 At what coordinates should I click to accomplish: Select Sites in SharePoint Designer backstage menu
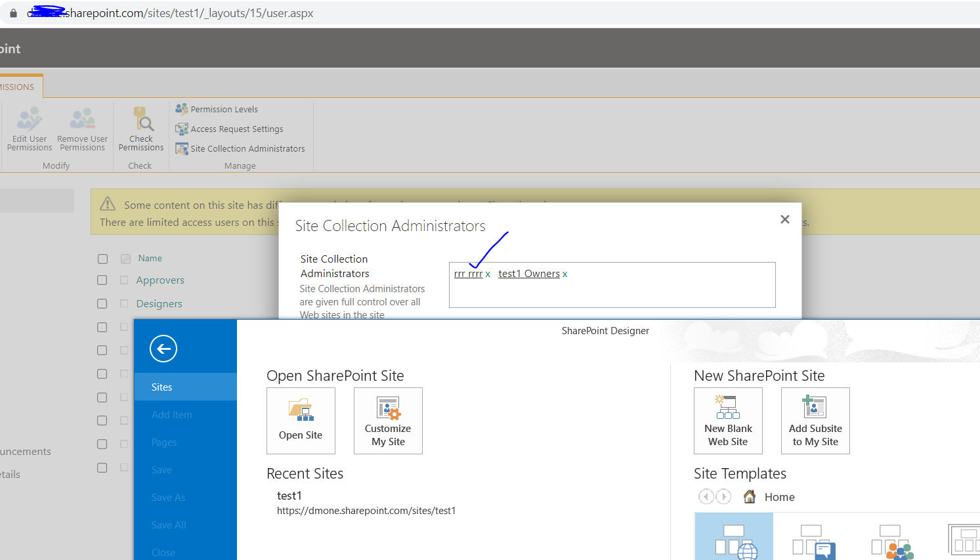tap(185, 387)
